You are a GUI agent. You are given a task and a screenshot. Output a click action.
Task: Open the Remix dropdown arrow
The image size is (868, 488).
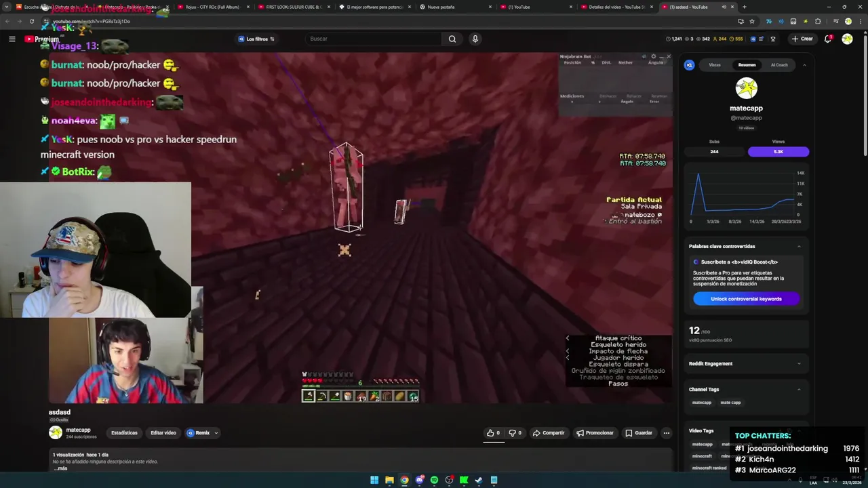216,432
